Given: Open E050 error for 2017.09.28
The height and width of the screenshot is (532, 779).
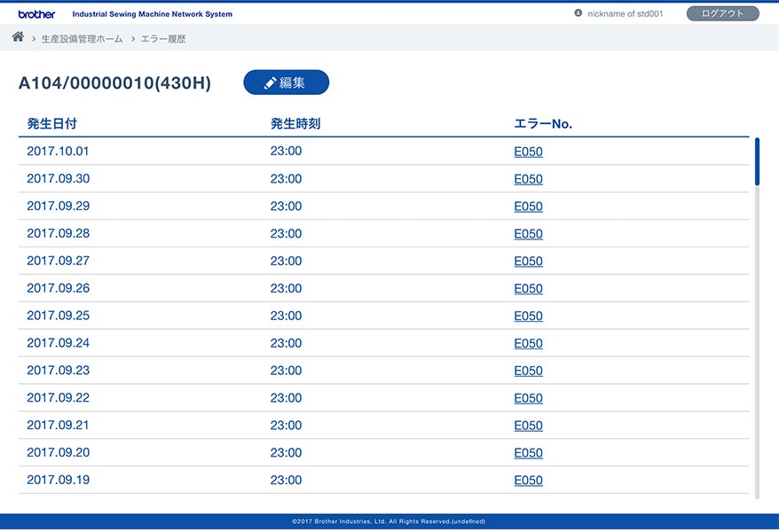Looking at the screenshot, I should [x=528, y=234].
